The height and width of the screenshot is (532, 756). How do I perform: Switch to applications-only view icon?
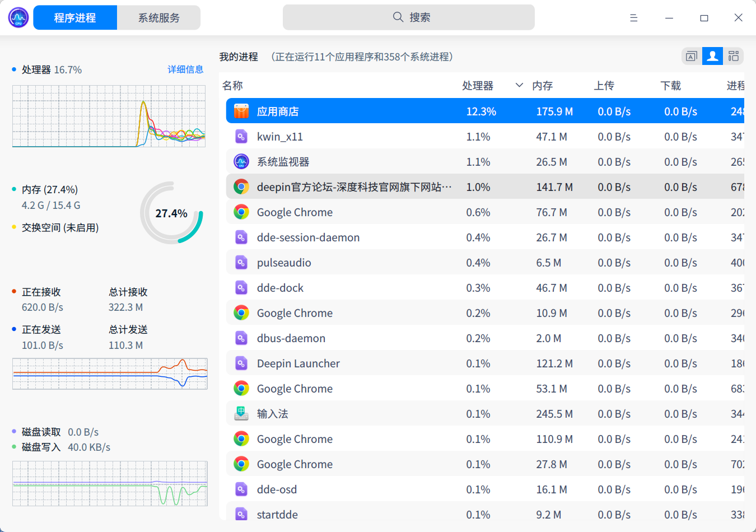click(691, 56)
